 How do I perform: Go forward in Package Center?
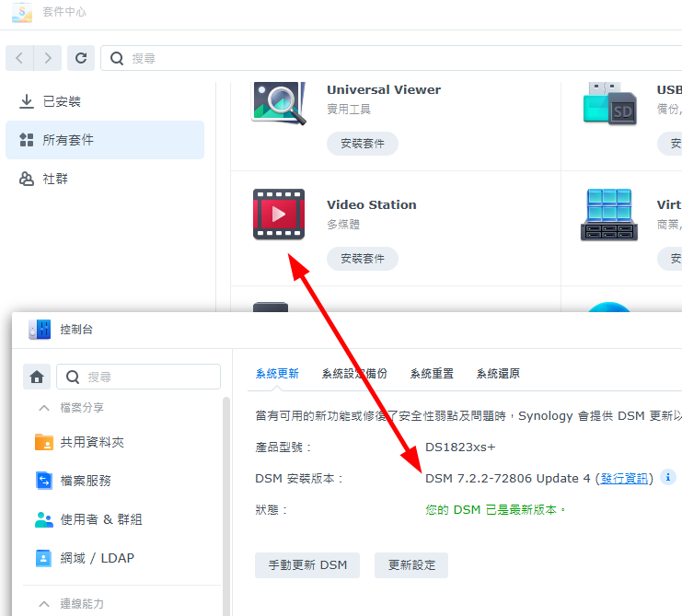[48, 58]
